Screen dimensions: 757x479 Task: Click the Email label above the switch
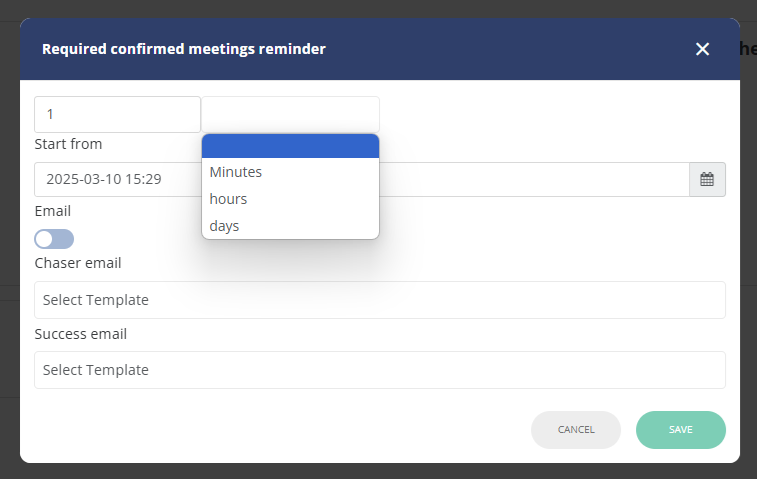pos(52,212)
